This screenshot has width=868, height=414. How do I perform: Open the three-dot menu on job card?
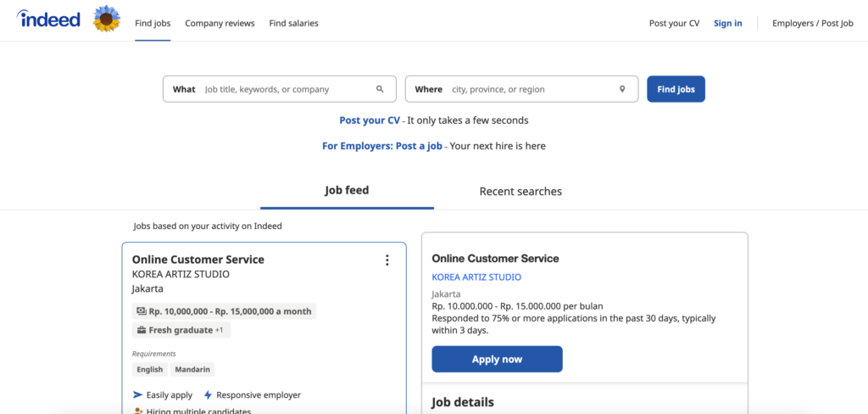[x=387, y=260]
